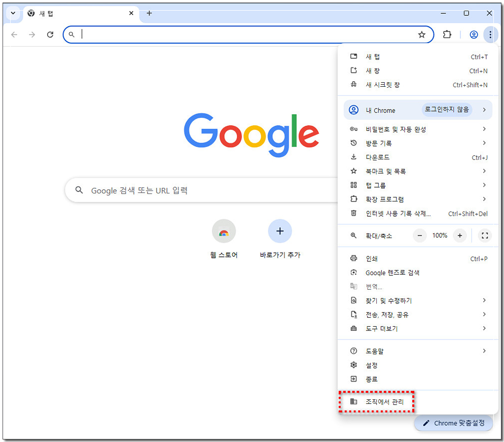The width and height of the screenshot is (504, 442).
Task: Click the 로그인하지 않음 chip
Action: (447, 110)
